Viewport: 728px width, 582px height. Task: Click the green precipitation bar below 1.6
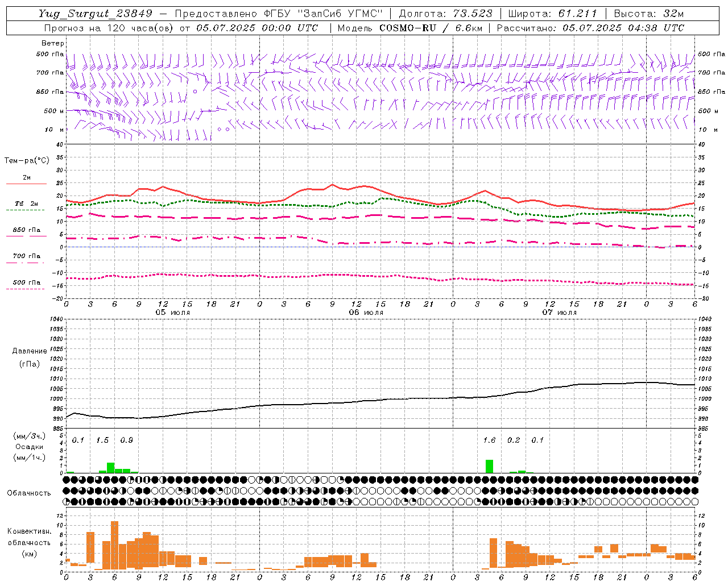[489, 466]
